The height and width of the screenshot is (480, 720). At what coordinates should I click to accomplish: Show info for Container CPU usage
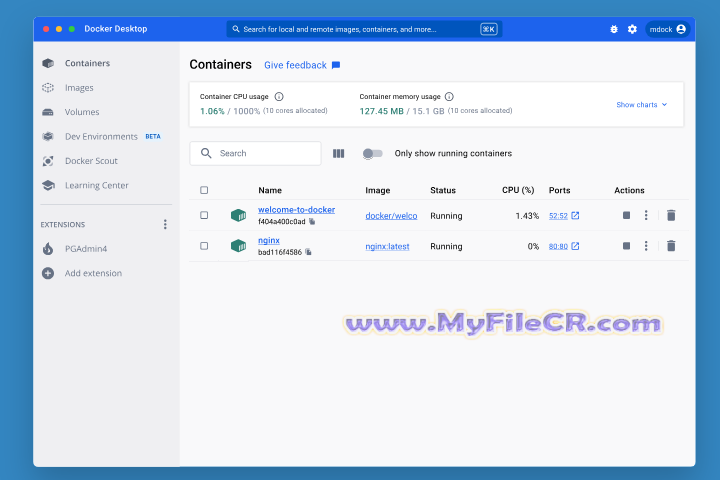pos(279,96)
